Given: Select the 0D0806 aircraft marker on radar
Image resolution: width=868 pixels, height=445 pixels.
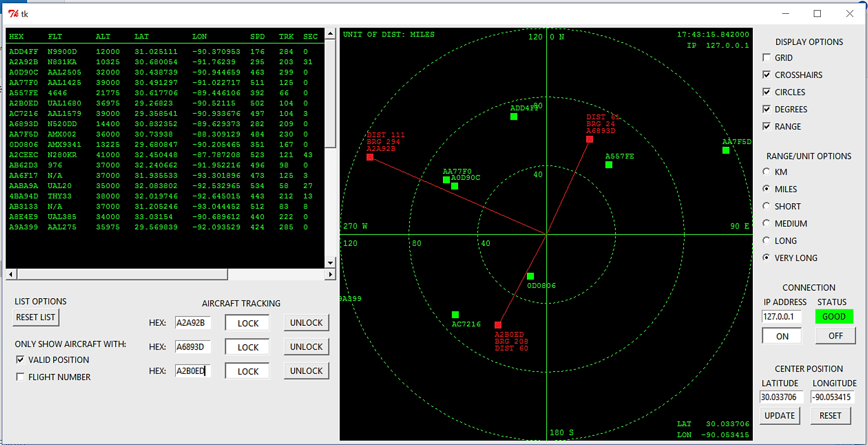Looking at the screenshot, I should click(x=530, y=276).
